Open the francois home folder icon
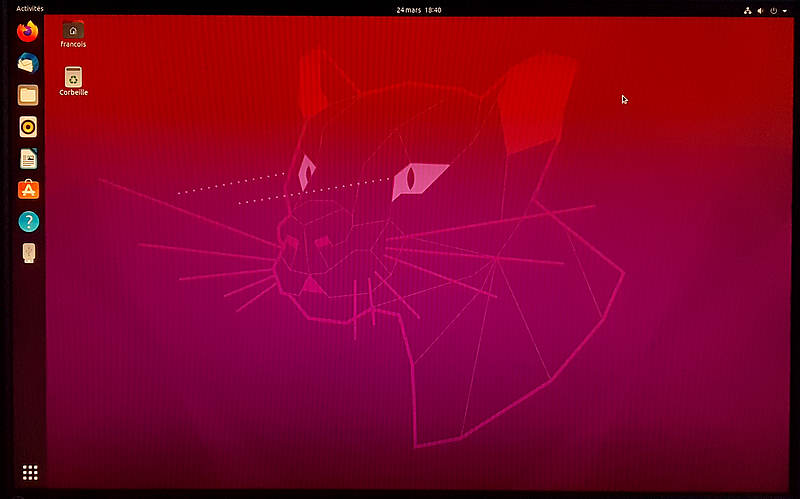 [x=73, y=30]
